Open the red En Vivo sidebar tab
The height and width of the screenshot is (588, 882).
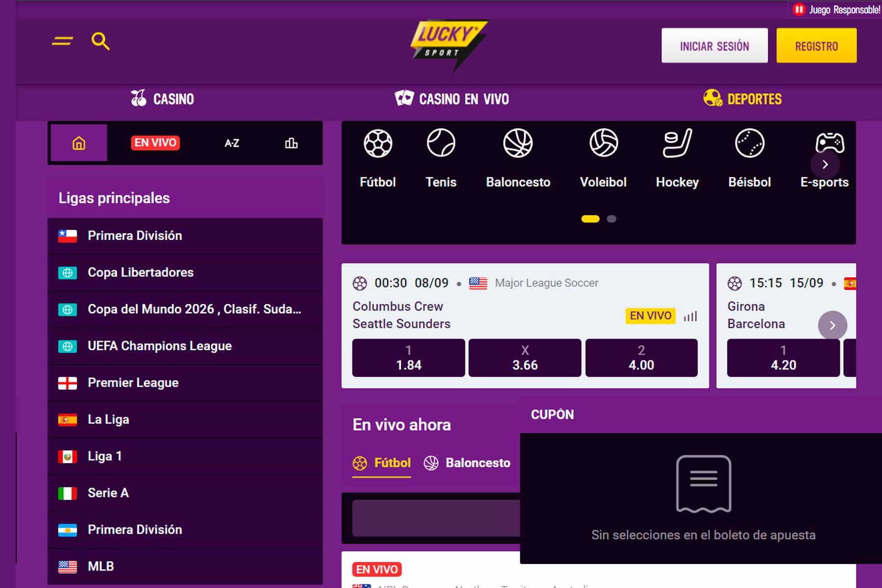click(x=155, y=143)
